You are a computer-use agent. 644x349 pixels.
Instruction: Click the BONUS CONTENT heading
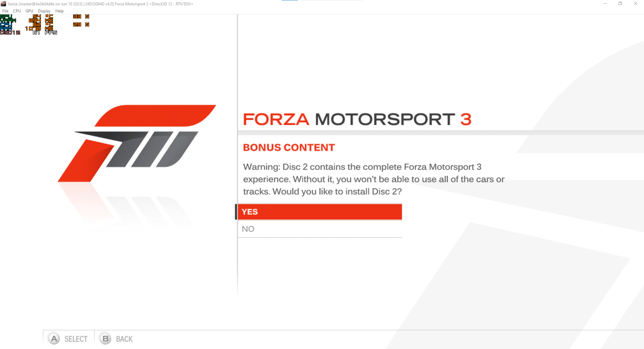click(x=289, y=147)
